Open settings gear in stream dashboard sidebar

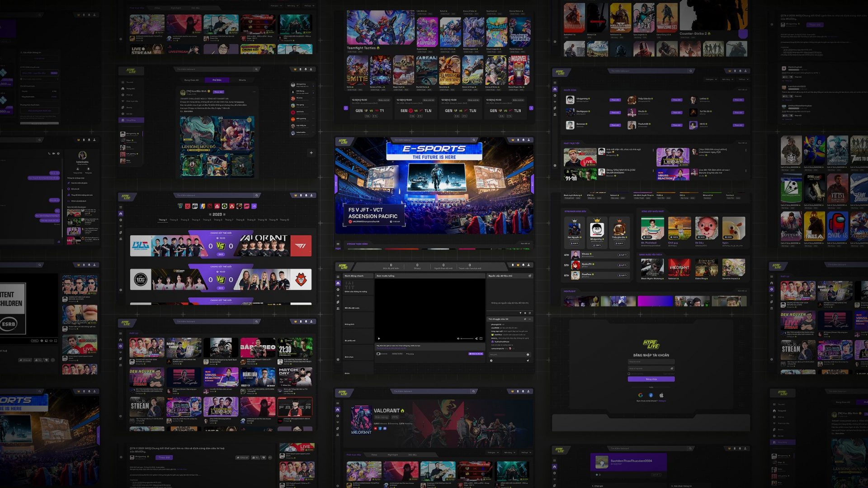pos(338,360)
